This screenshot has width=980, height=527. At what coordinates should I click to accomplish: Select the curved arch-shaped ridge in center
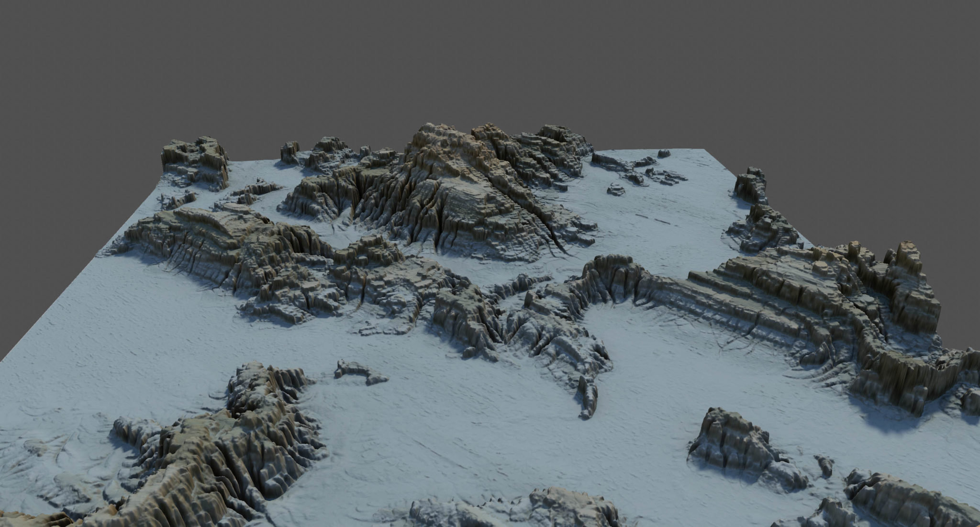coord(615,270)
